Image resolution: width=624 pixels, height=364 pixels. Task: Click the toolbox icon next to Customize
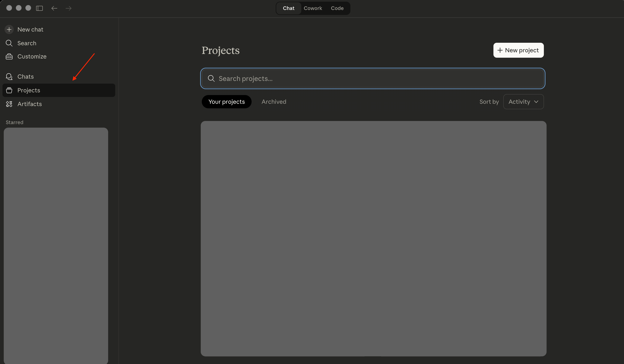click(x=9, y=56)
